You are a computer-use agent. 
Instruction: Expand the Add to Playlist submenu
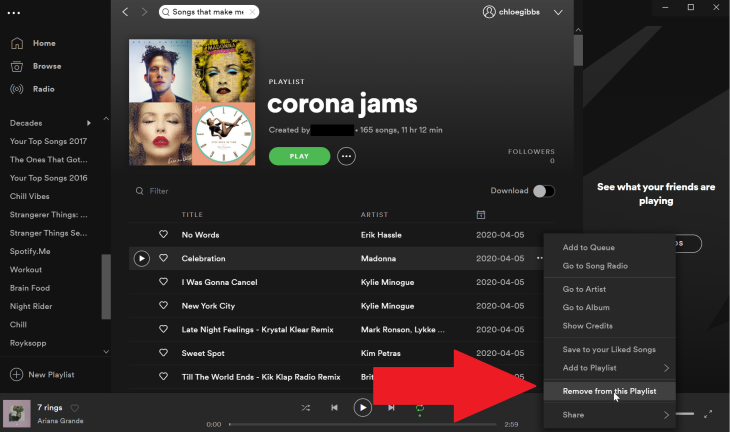609,368
